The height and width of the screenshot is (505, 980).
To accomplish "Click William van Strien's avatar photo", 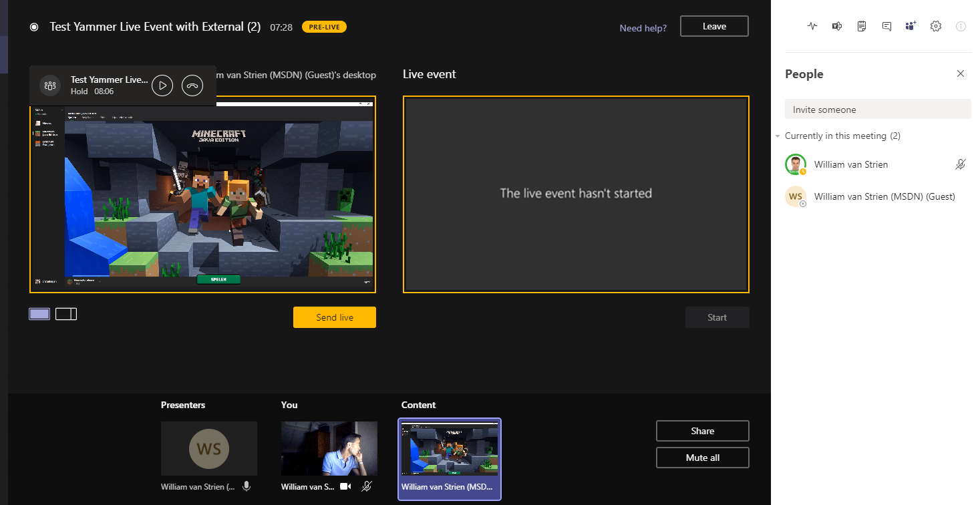I will tap(796, 164).
